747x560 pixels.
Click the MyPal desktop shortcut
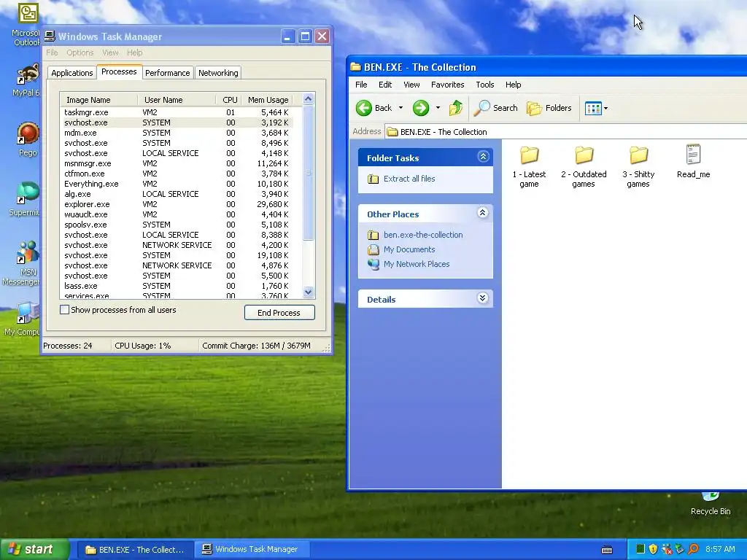click(27, 80)
